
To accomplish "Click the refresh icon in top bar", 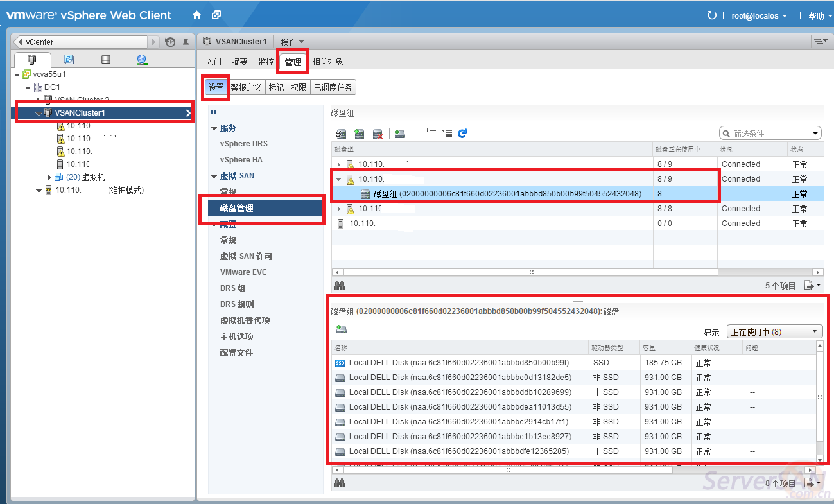I will (x=711, y=15).
